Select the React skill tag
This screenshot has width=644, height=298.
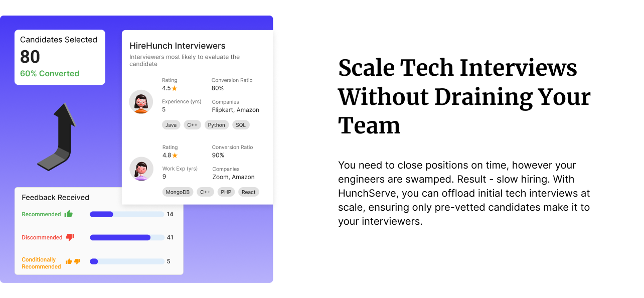tap(248, 192)
